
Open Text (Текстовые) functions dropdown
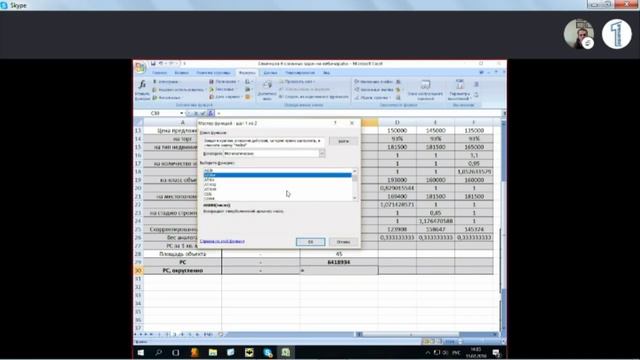[x=223, y=89]
